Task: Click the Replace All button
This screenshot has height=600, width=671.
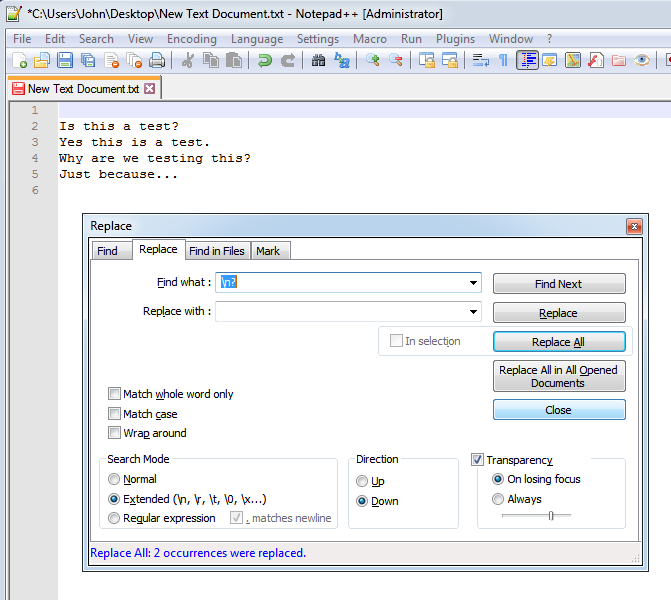Action: (x=559, y=342)
